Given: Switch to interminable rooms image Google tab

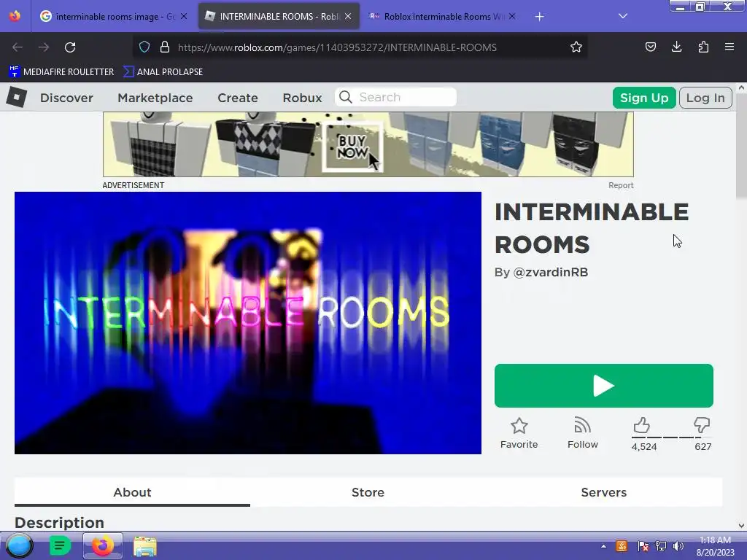Looking at the screenshot, I should 114,16.
